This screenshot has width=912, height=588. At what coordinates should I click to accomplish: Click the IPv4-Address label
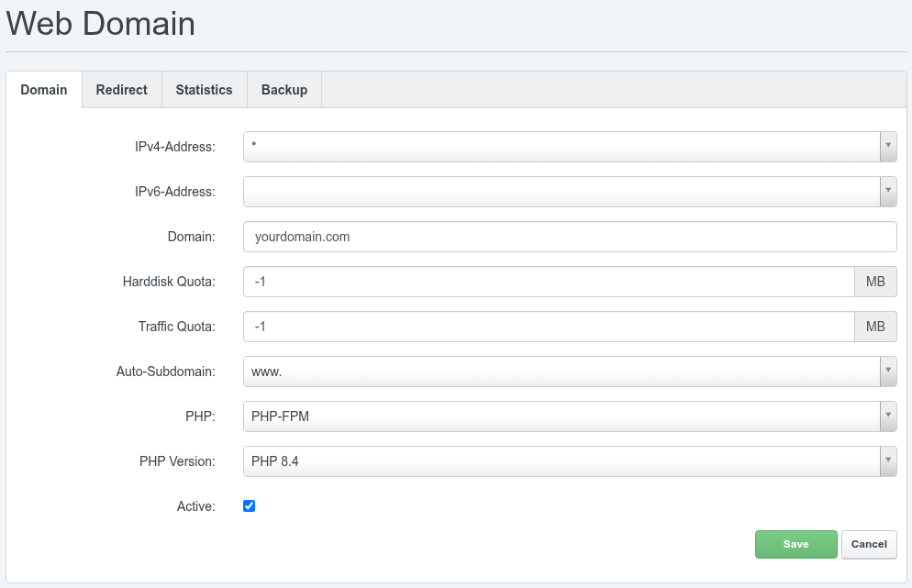click(x=175, y=147)
